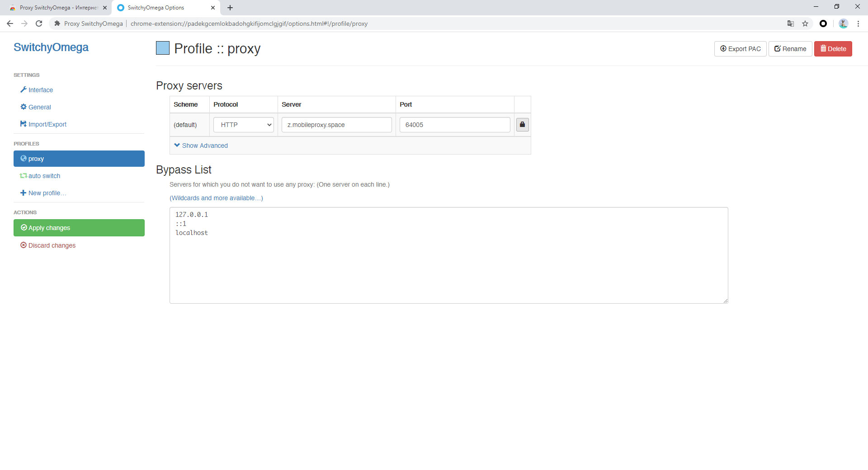Click the Export PAC download icon
Viewport: 868px width, 470px height.
pyautogui.click(x=723, y=49)
